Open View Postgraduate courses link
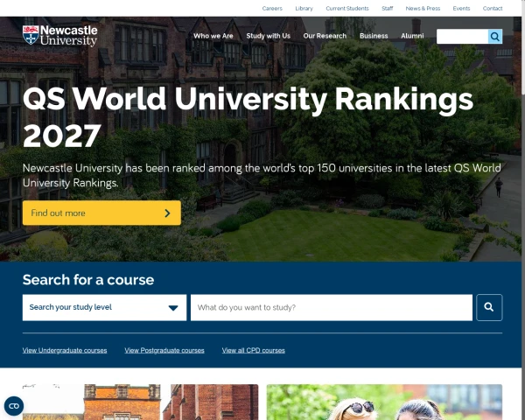525x420 pixels. coord(164,350)
